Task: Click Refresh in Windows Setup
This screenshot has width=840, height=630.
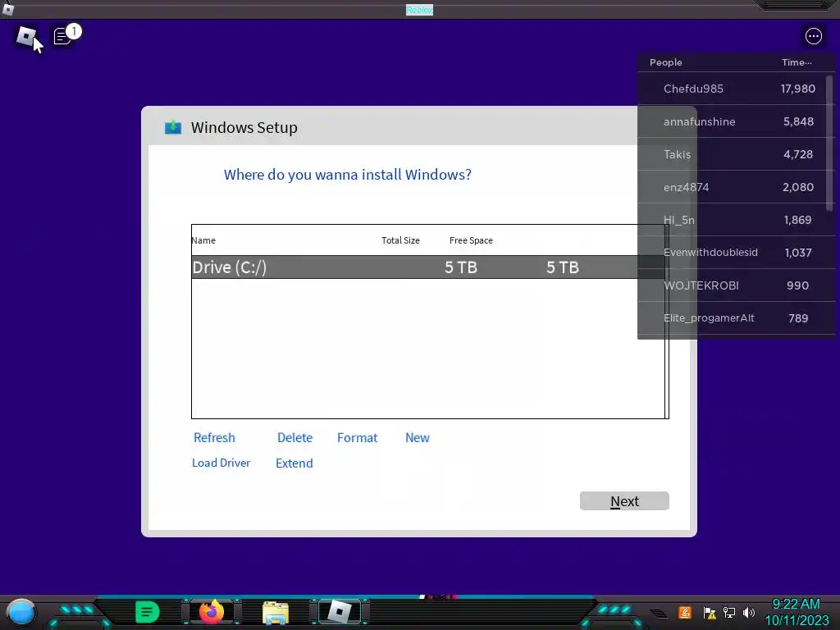Action: (x=214, y=438)
